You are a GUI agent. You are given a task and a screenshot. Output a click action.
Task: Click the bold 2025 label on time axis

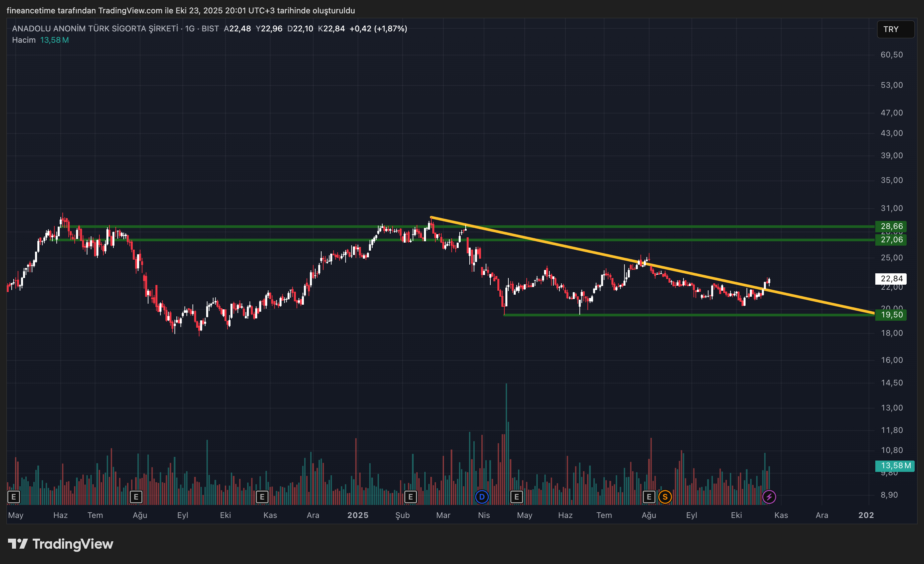click(358, 515)
